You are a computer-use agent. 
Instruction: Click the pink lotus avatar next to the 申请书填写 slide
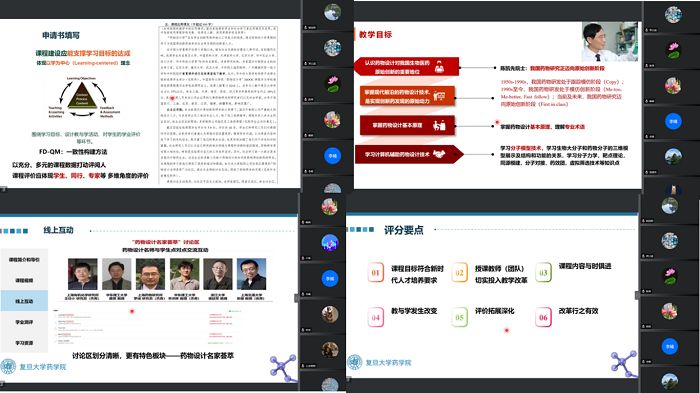coord(332,84)
